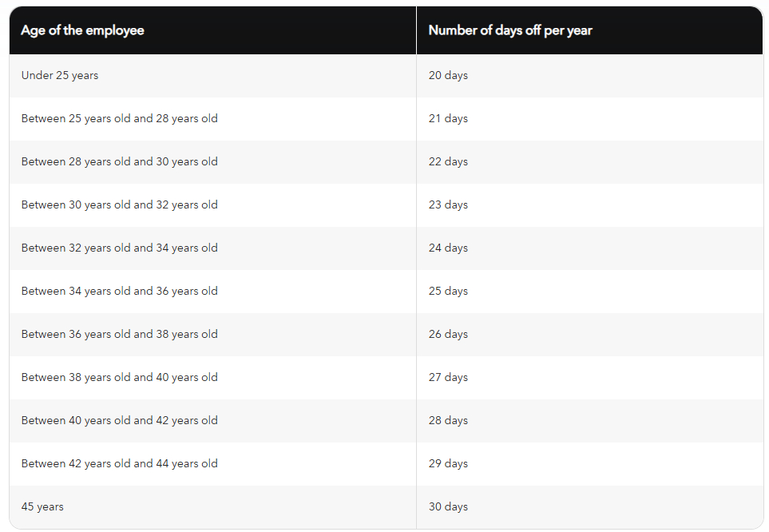Click the "21 days" value
Image resolution: width=769 pixels, height=532 pixels.
pos(448,118)
